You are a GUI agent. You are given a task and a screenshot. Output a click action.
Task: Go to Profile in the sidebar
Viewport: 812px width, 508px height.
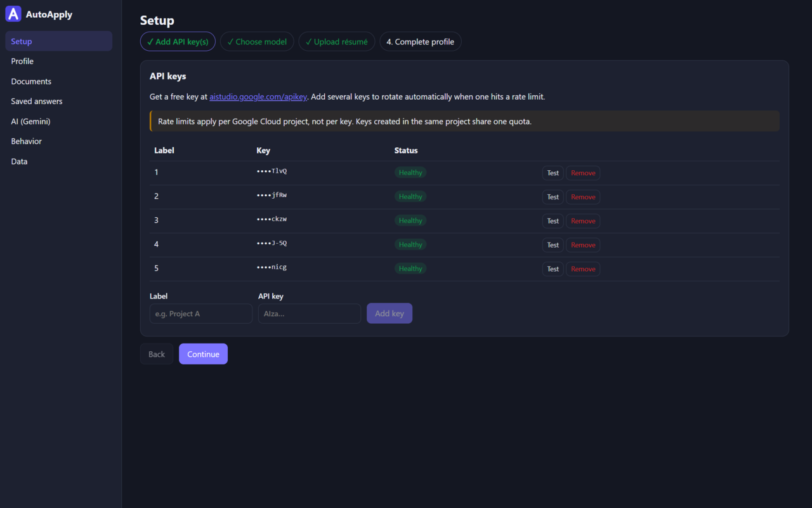coord(59,61)
